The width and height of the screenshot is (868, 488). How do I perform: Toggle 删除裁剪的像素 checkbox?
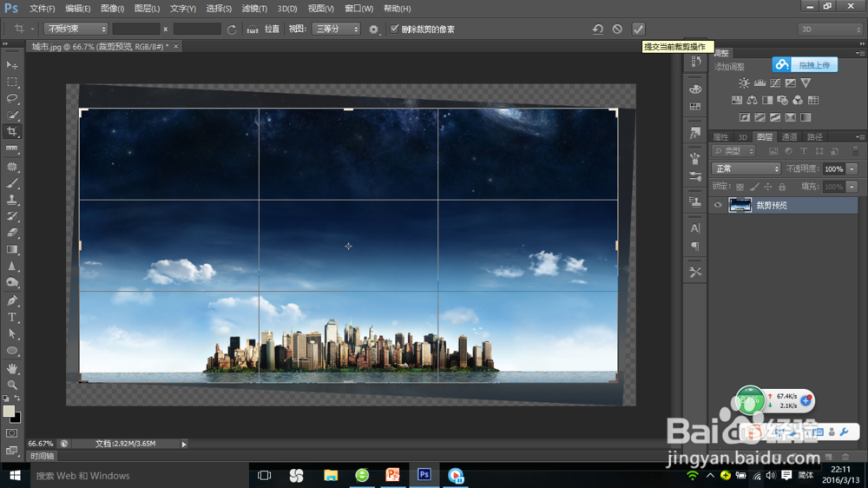394,29
